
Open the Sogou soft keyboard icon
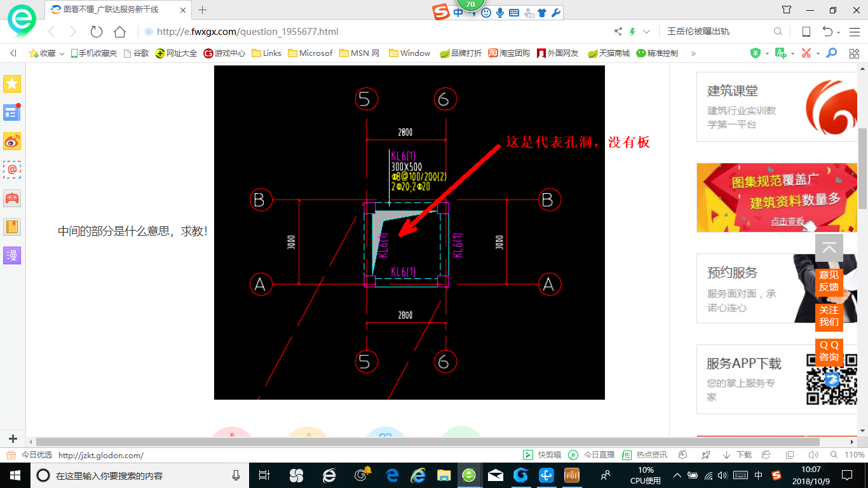point(513,13)
